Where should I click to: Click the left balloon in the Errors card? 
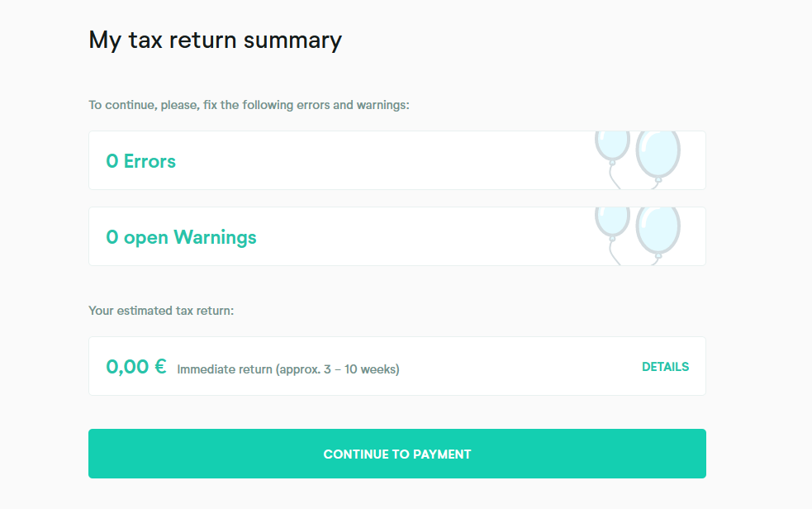612,144
